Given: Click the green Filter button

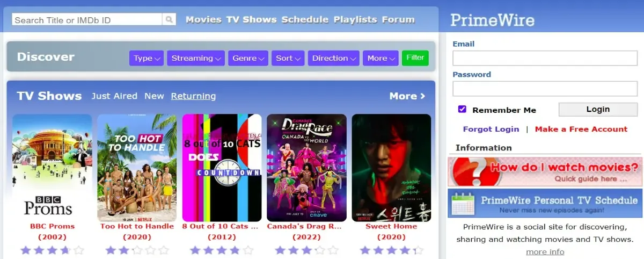Looking at the screenshot, I should coord(415,58).
